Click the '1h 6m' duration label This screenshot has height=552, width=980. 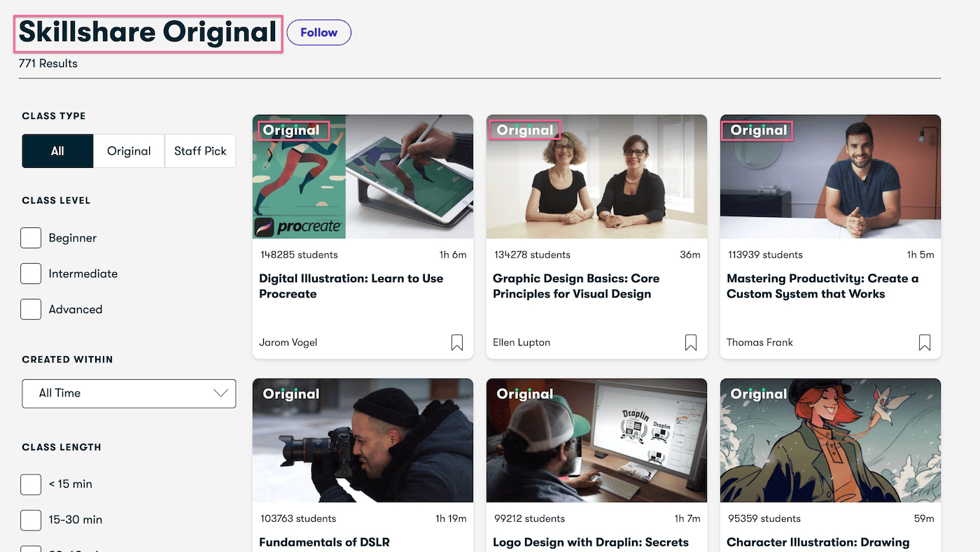pyautogui.click(x=453, y=255)
